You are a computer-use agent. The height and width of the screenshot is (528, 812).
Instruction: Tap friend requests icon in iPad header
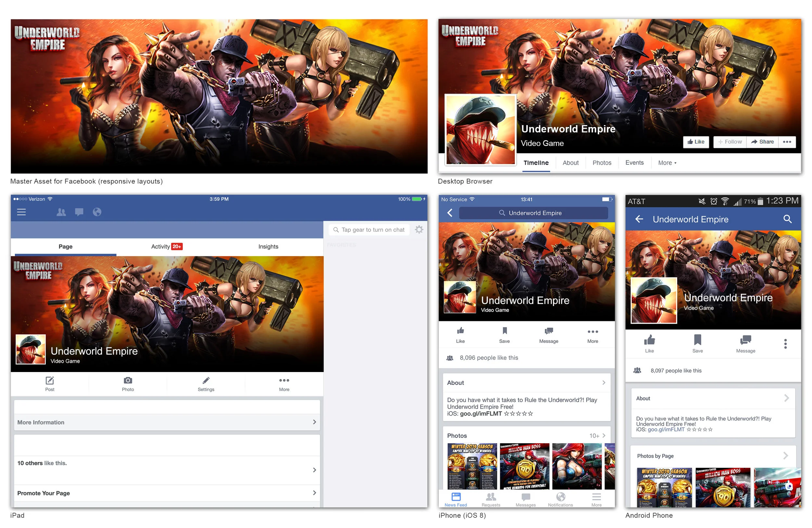pyautogui.click(x=61, y=212)
